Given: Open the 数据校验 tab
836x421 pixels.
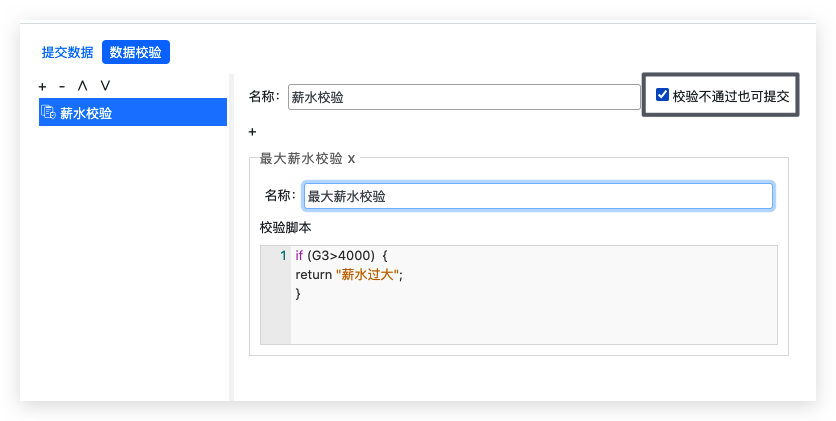Looking at the screenshot, I should pos(136,52).
